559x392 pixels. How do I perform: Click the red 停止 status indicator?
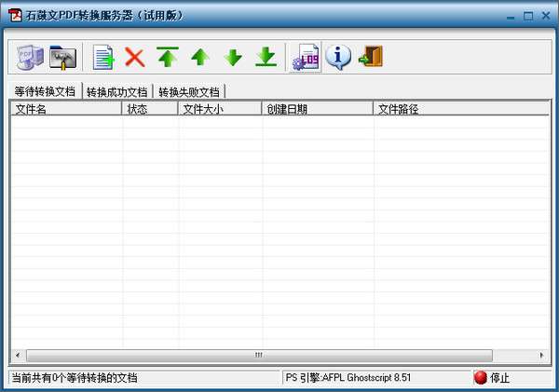click(x=492, y=378)
